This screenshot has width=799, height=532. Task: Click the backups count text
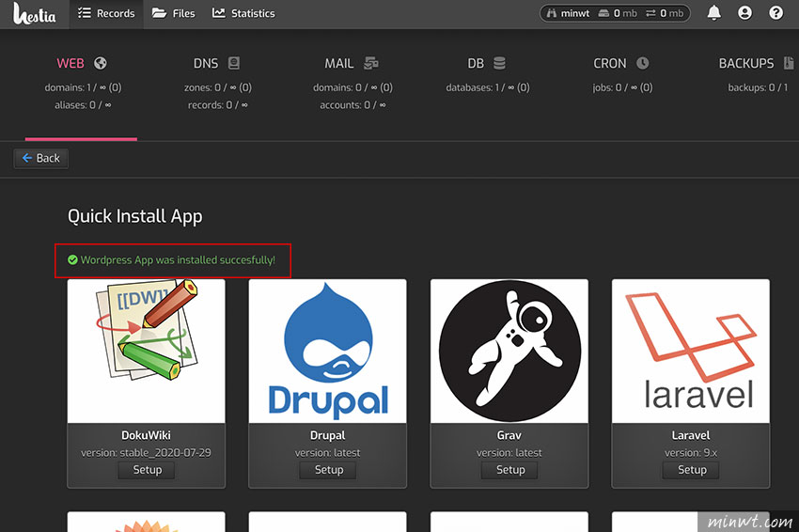(758, 87)
